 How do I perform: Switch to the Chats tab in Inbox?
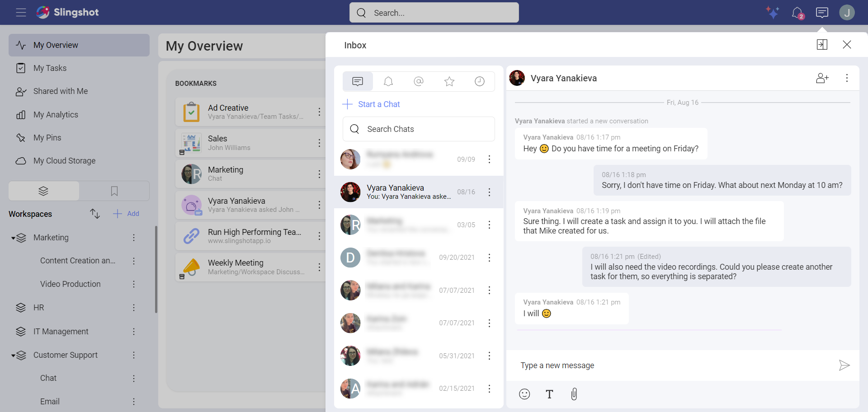tap(358, 81)
